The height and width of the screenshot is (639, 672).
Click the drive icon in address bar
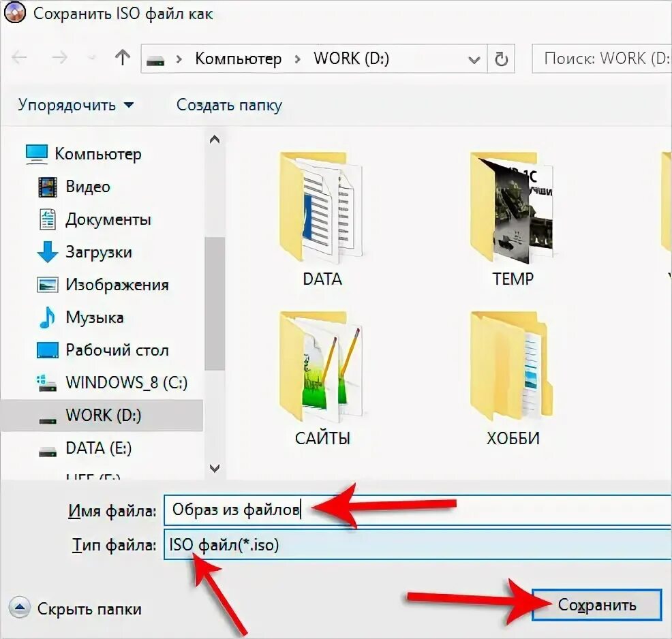coord(155,61)
